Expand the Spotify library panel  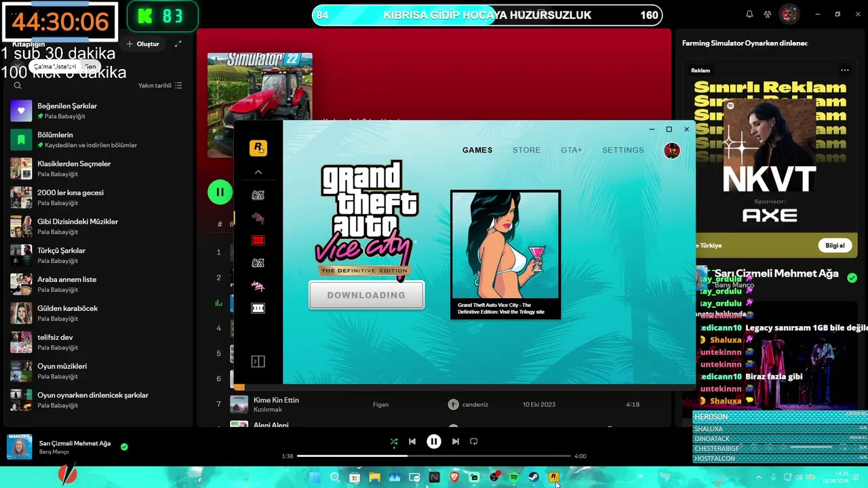(x=178, y=44)
